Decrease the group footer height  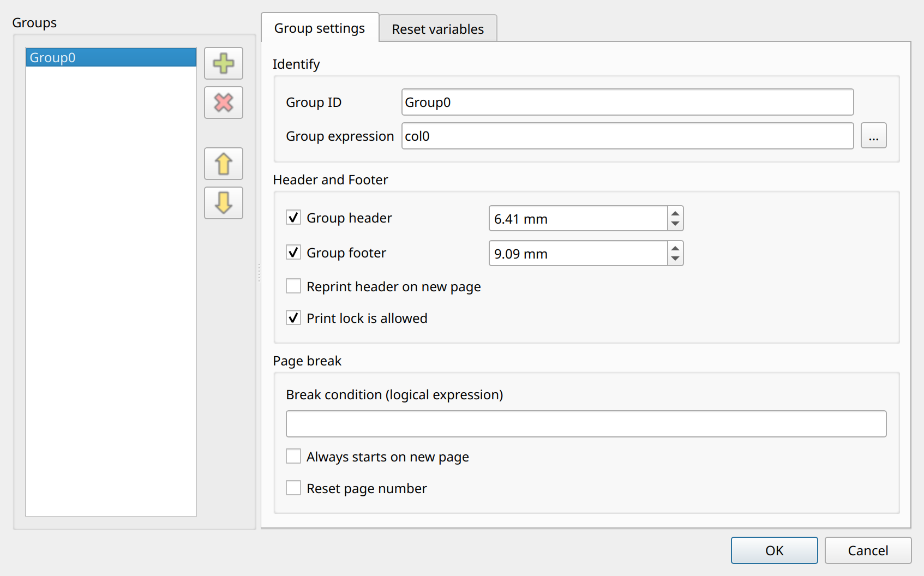675,259
